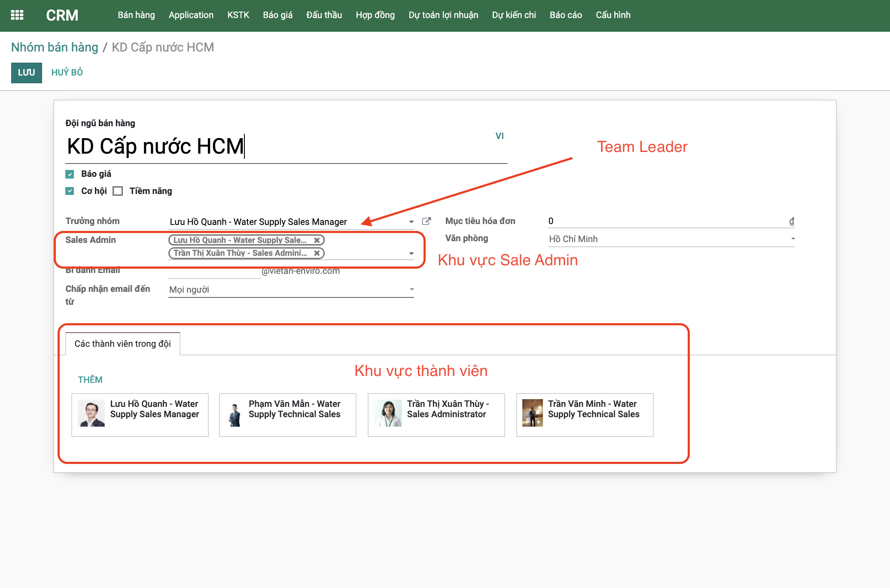Enable the Tiềm năng checkbox
890x588 pixels.
coord(118,191)
